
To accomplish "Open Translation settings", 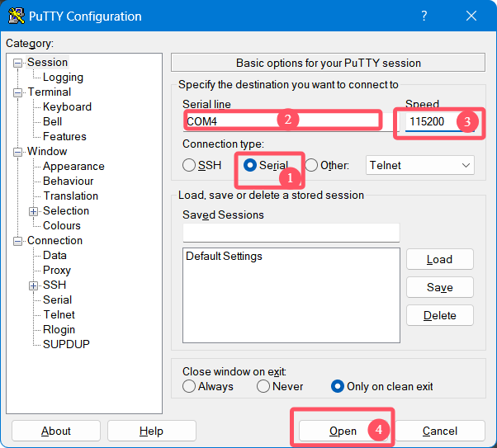I will (x=71, y=196).
